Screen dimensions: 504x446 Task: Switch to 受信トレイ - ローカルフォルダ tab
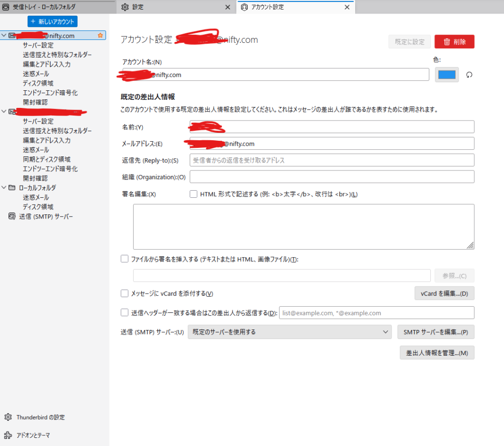click(x=58, y=7)
